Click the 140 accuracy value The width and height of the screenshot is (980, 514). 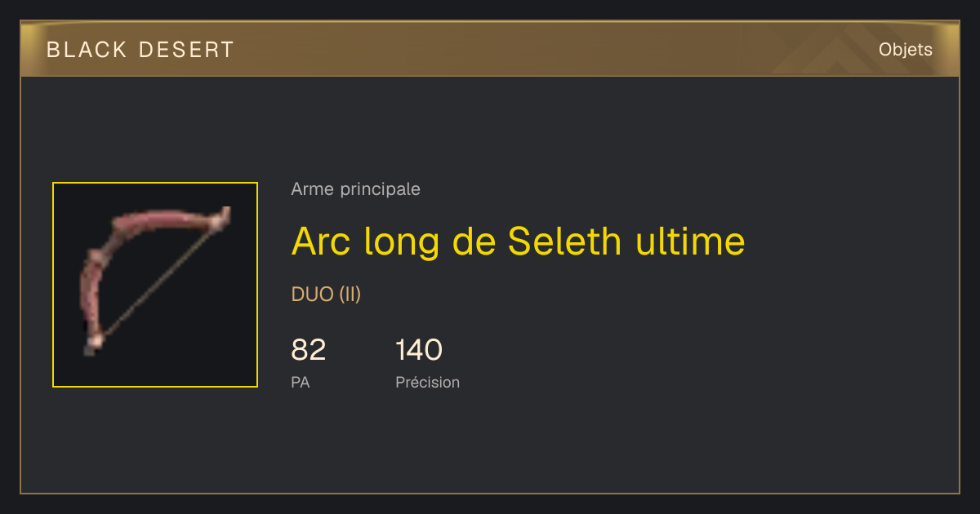[x=419, y=350]
